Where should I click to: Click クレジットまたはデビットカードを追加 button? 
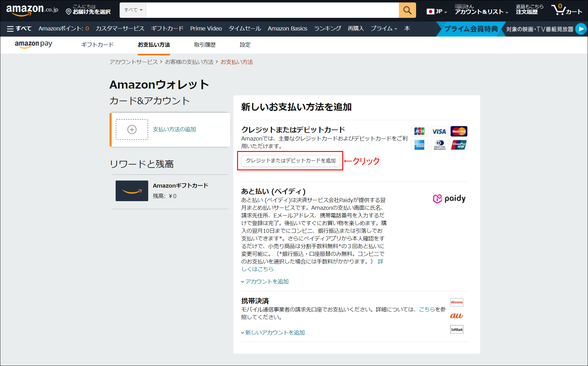coord(291,161)
